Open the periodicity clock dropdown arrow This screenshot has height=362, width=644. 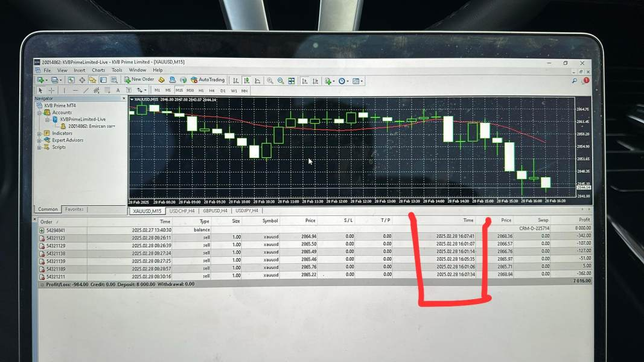[x=348, y=81]
